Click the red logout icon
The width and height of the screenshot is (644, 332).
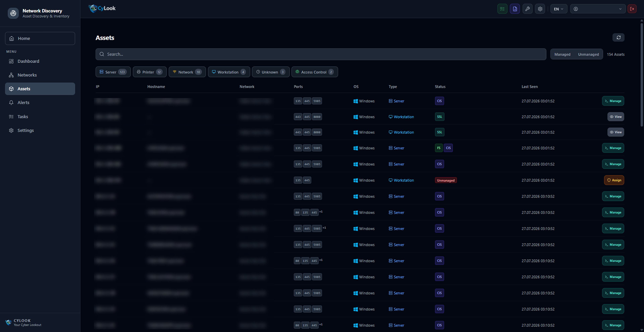632,9
